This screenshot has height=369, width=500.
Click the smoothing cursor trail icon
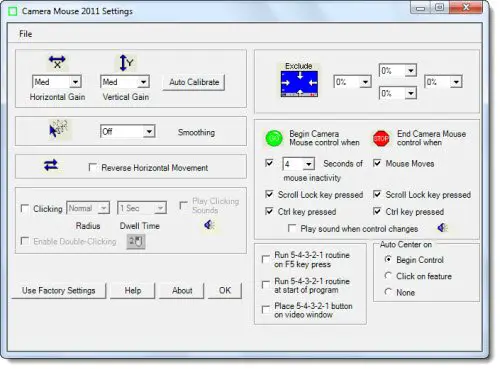pos(58,129)
